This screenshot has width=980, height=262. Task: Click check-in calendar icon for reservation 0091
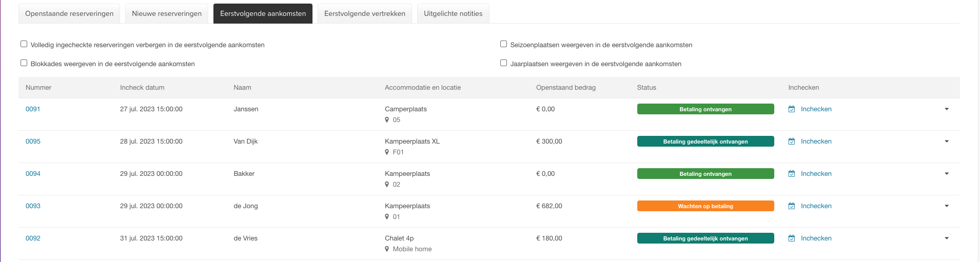(x=792, y=109)
